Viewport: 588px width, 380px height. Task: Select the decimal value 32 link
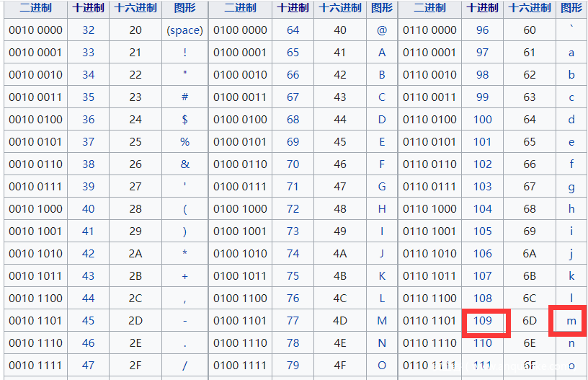[88, 30]
